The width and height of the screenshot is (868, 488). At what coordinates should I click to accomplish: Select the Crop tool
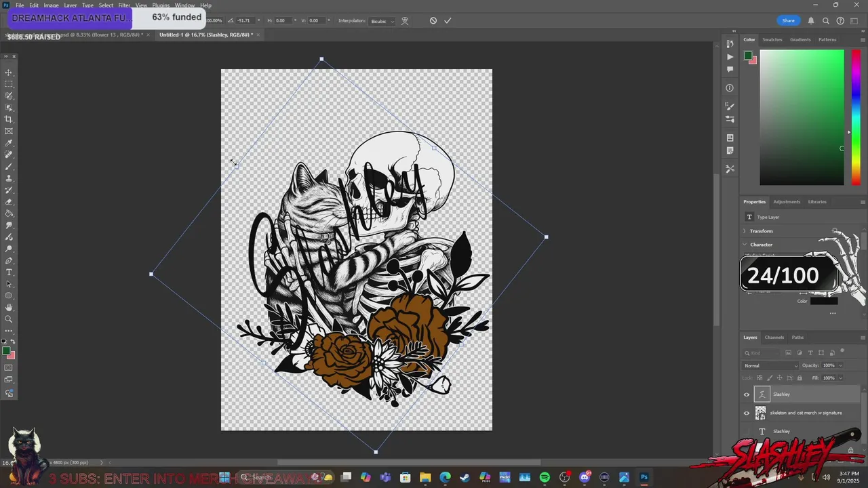pos(9,119)
